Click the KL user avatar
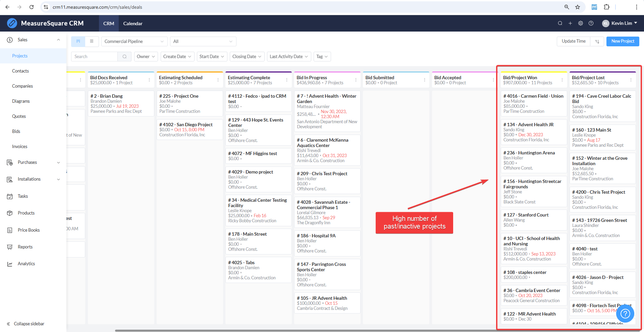The image size is (644, 332). coord(605,23)
